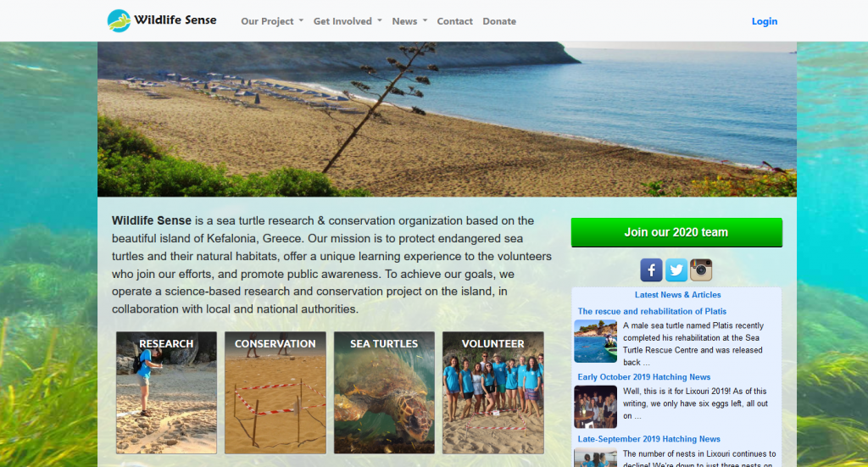
Task: Open the Facebook social icon
Action: point(651,270)
